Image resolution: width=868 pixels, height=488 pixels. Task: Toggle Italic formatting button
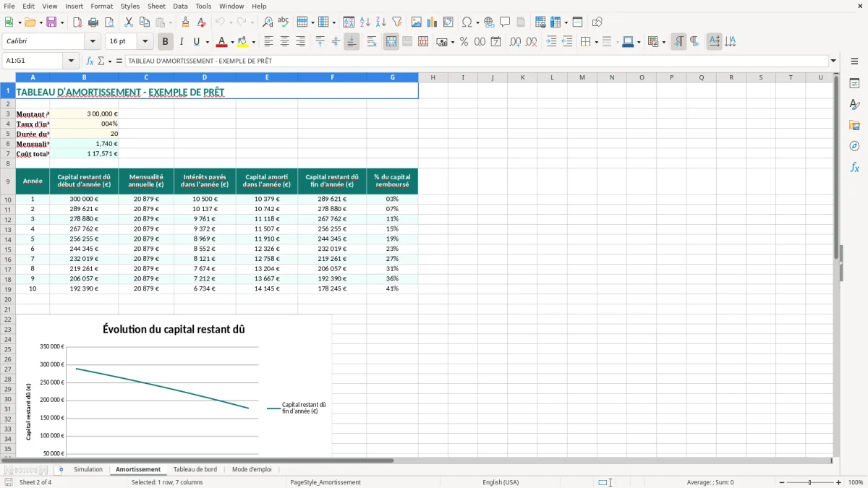pos(181,42)
